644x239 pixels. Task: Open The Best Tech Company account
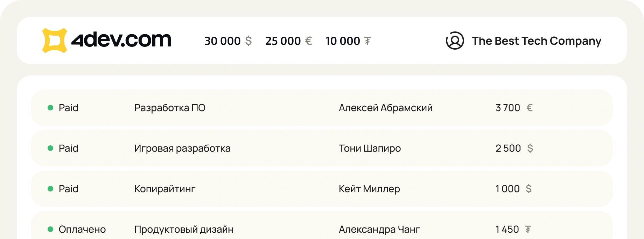click(536, 41)
